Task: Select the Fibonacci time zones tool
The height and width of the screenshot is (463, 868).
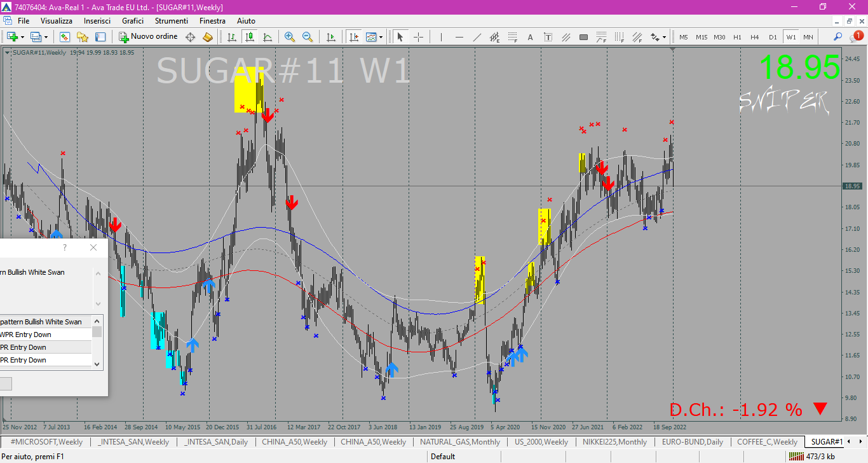Action: click(619, 37)
